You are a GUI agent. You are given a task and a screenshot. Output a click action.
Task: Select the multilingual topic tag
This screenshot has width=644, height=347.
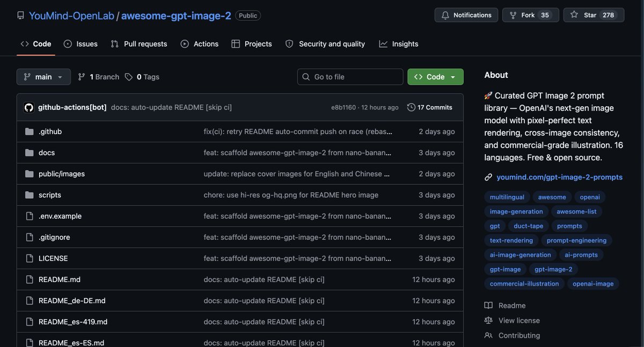(x=507, y=197)
